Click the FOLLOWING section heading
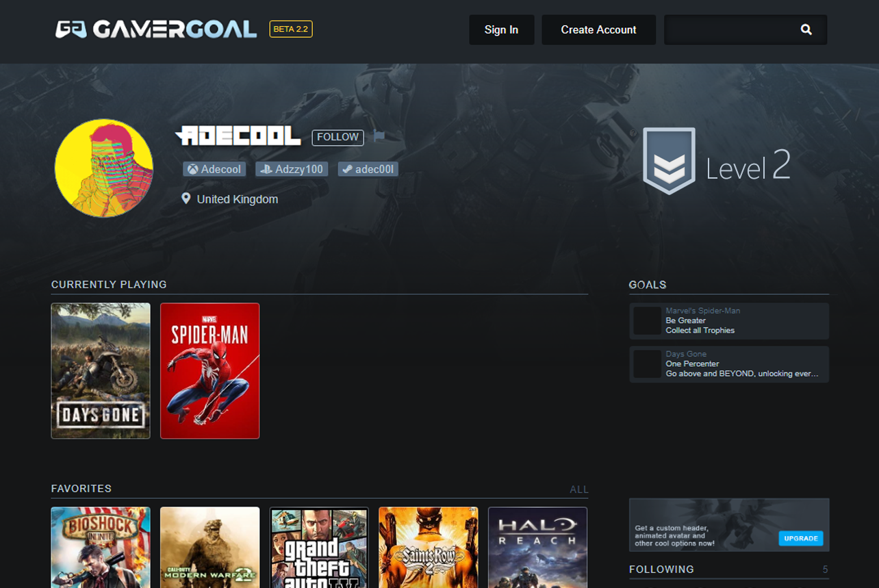 point(661,570)
